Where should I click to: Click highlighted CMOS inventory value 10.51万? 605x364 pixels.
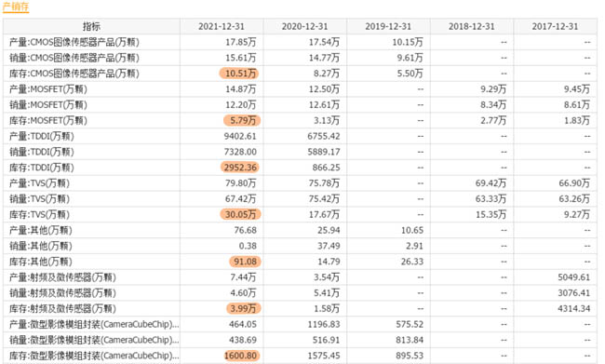(239, 74)
